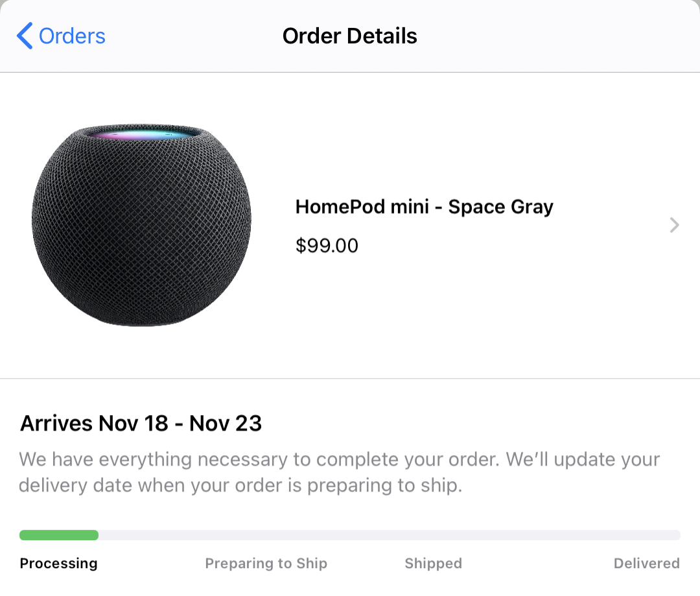The width and height of the screenshot is (700, 596).
Task: Select the Delivered status step
Action: 646,564
